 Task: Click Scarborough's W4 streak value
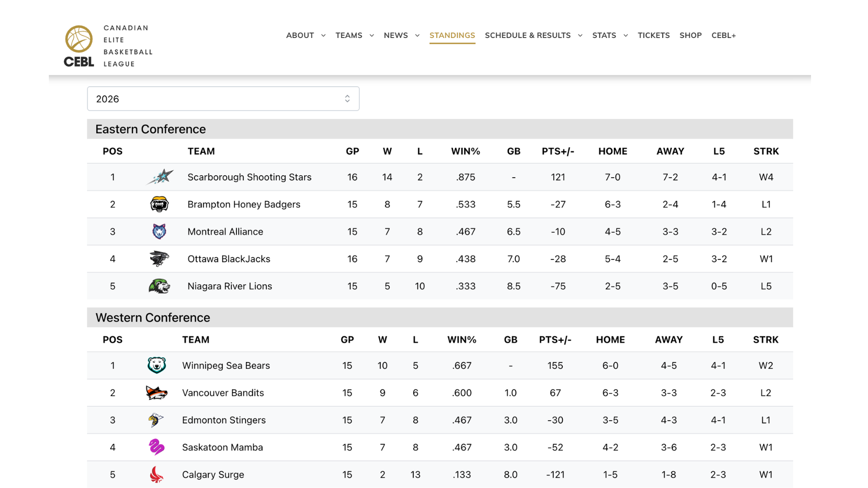[766, 177]
